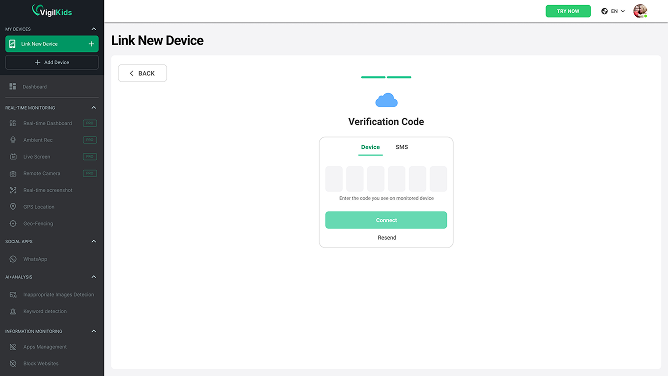Click the Live Screen icon
The image size is (668, 376).
point(13,157)
